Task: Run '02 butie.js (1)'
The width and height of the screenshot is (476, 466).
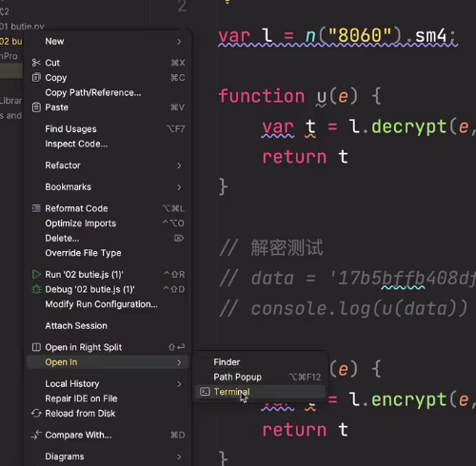Action: click(x=108, y=275)
